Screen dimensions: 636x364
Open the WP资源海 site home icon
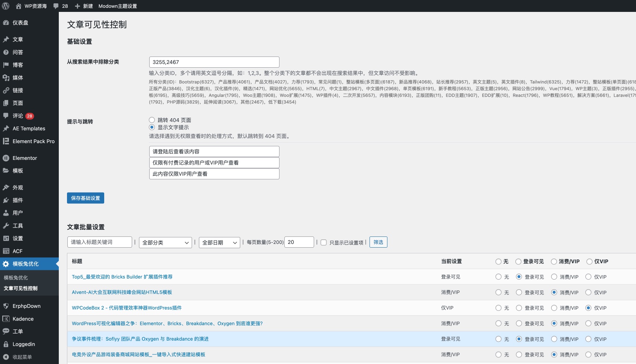pos(19,6)
